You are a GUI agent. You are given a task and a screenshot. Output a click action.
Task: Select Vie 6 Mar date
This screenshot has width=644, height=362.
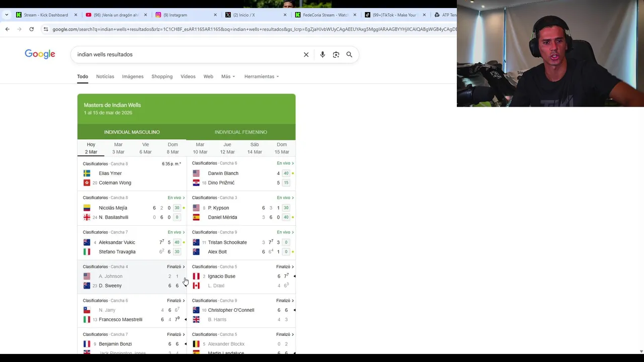(145, 148)
